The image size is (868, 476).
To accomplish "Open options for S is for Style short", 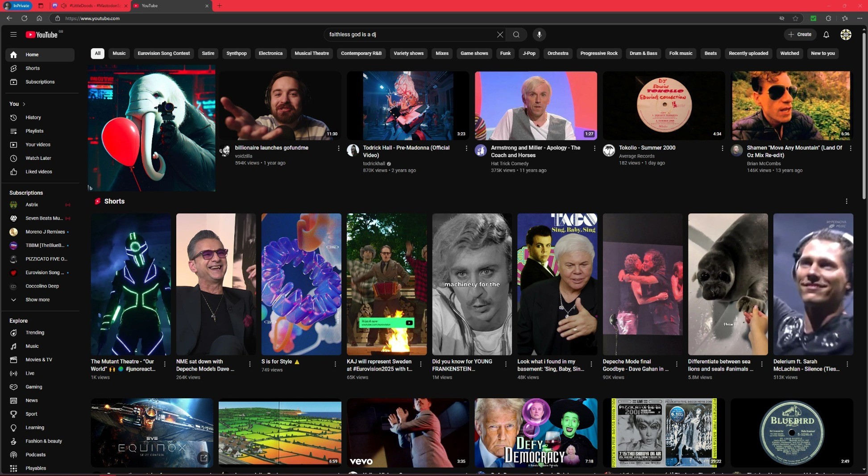I will pos(335,364).
